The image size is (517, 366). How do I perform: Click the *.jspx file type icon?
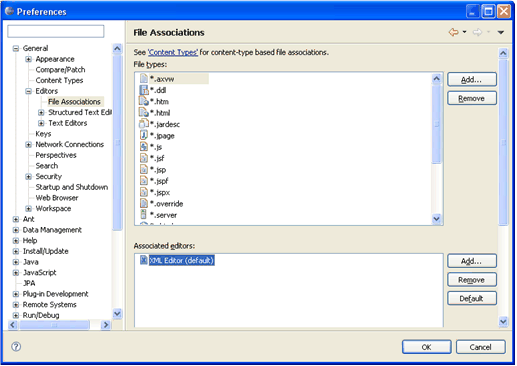144,192
